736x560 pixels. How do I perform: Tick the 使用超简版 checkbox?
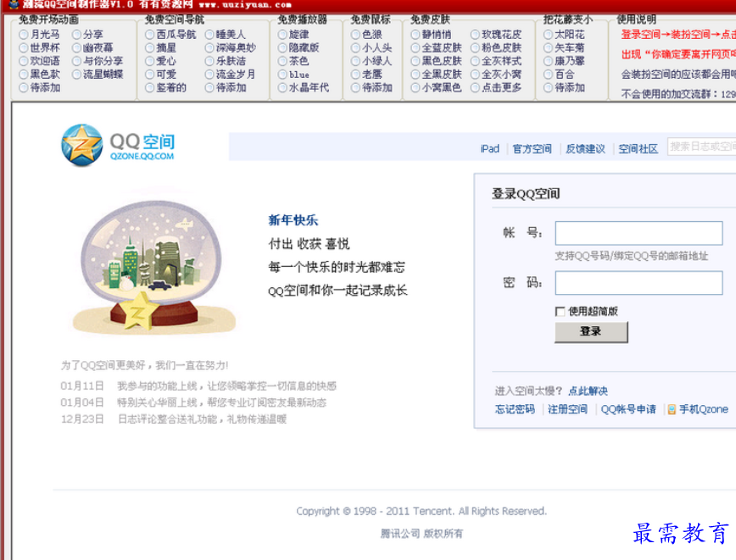[560, 312]
